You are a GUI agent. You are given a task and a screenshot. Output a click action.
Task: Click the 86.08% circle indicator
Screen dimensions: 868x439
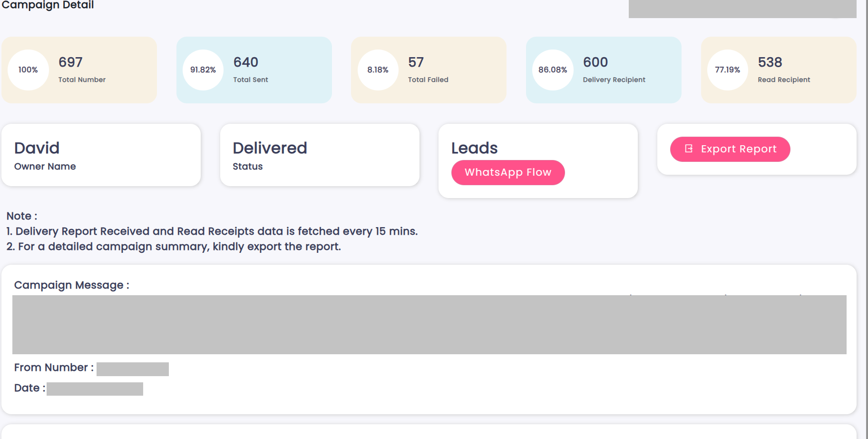[x=553, y=70]
